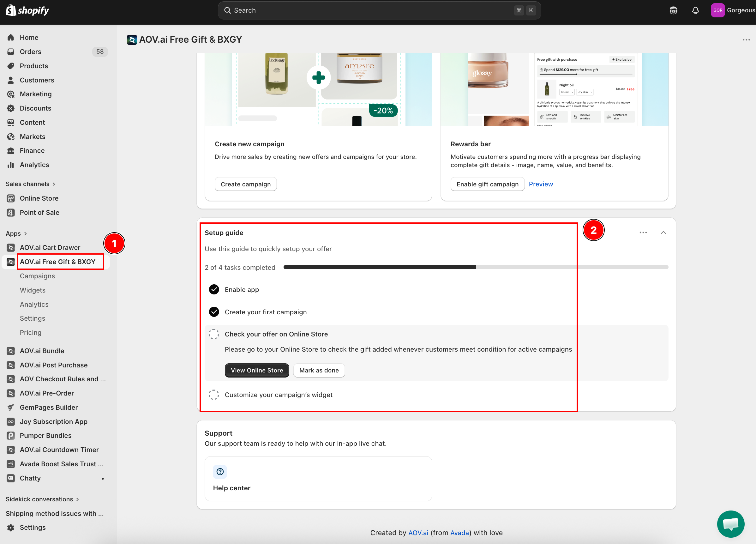Click the Settings gear icon
The height and width of the screenshot is (544, 756).
pyautogui.click(x=11, y=527)
